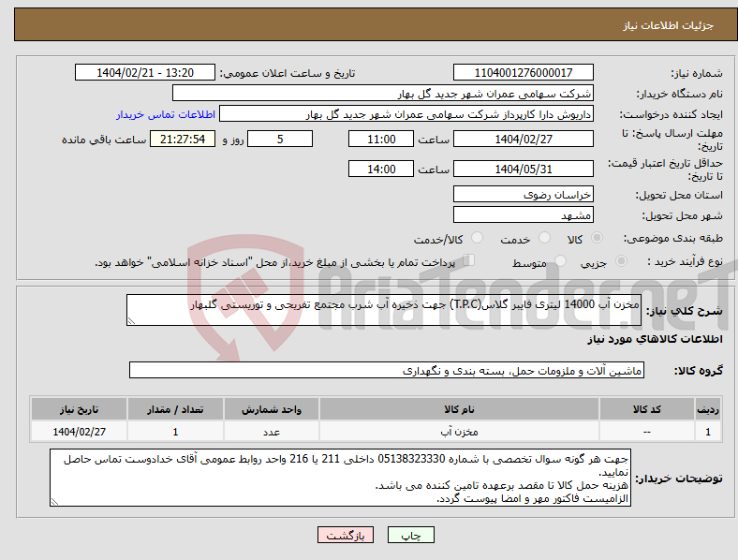Click the quantity cell with value 1
Viewport: 738px width, 560px height.
point(175,432)
